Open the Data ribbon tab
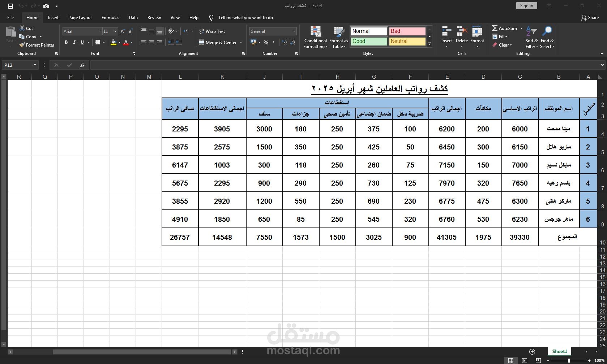This screenshot has width=607, height=364. coord(133,17)
